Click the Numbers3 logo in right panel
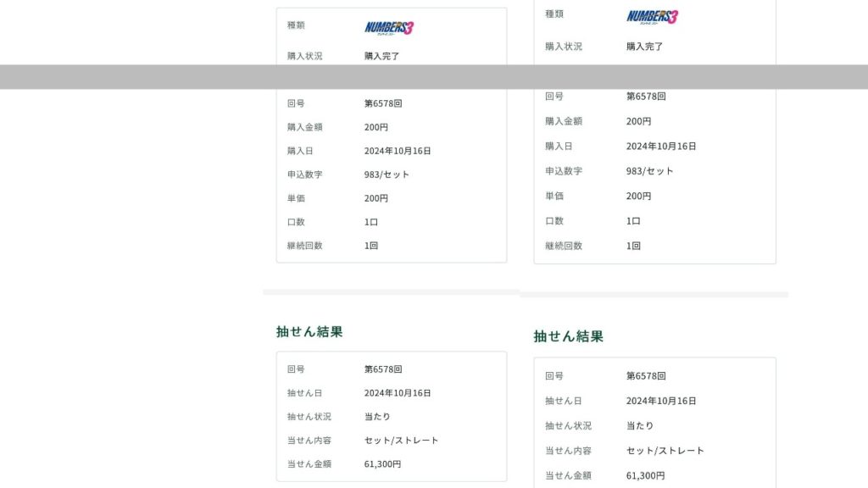The height and width of the screenshot is (488, 868). [x=652, y=16]
